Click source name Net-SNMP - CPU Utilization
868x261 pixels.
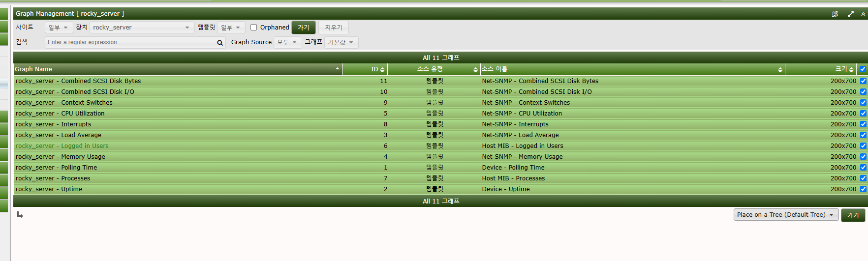(522, 114)
